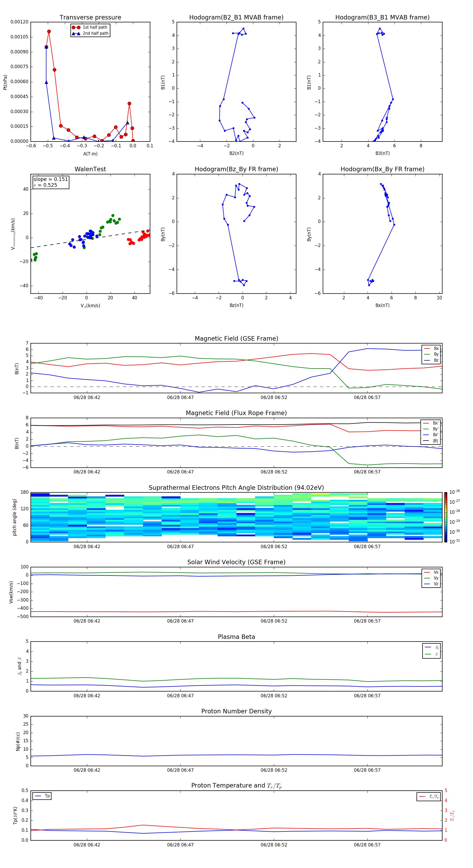Click the "Vx" legend entry in Solar Wind plot
The height and width of the screenshot is (868, 473).
tap(431, 572)
